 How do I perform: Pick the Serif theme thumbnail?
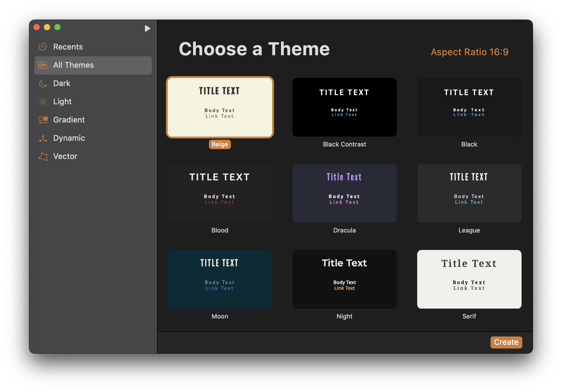[x=469, y=279]
